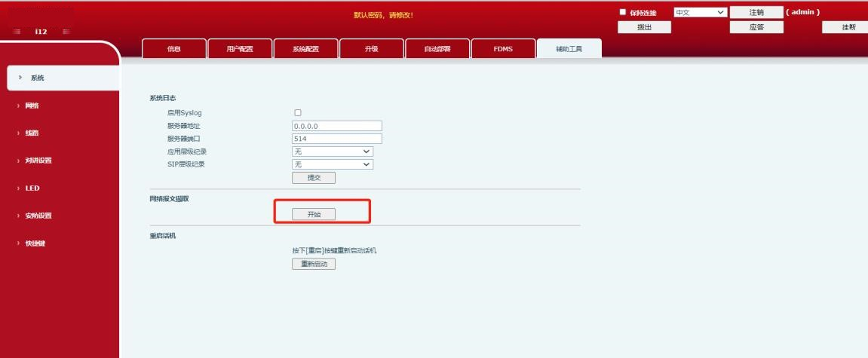Open the 系统 sidebar section
Image resolution: width=868 pixels, height=358 pixels.
[x=63, y=78]
